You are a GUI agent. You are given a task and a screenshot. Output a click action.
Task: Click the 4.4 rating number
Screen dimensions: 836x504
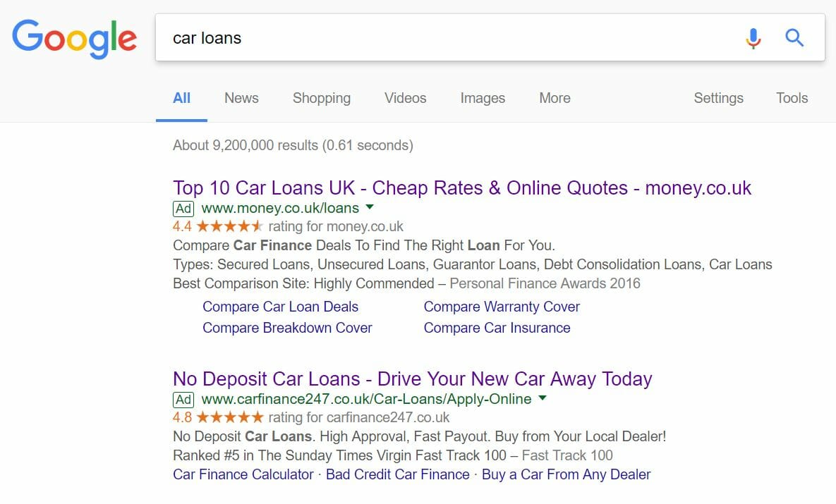click(182, 226)
